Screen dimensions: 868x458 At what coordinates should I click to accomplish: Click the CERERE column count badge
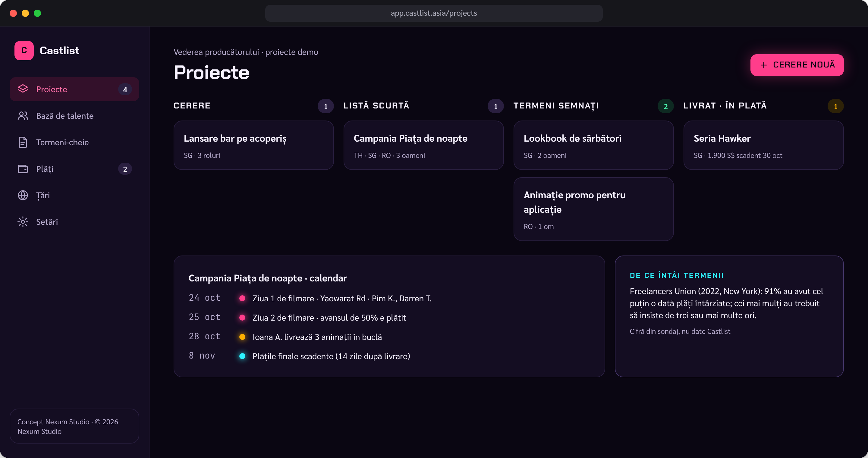coord(325,106)
